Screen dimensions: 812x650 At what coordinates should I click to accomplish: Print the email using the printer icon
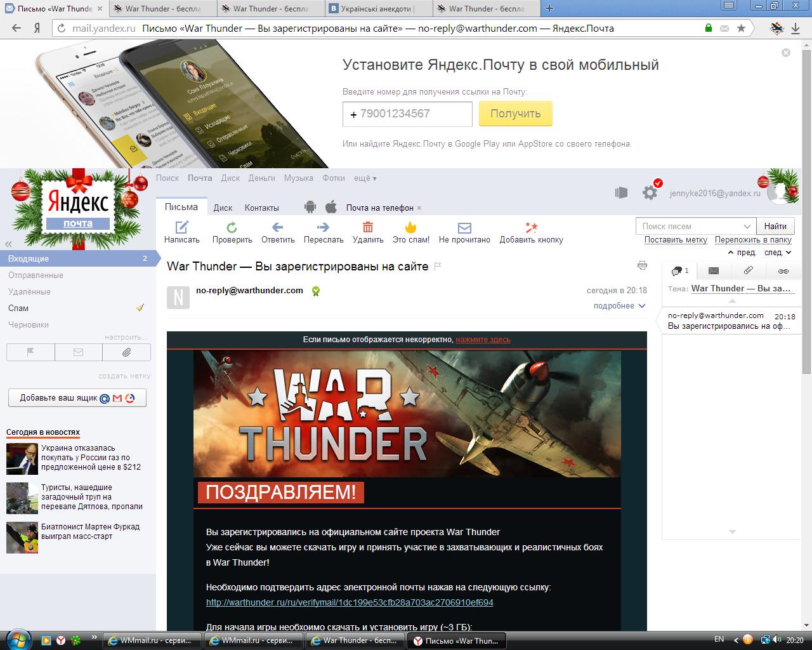pos(642,265)
